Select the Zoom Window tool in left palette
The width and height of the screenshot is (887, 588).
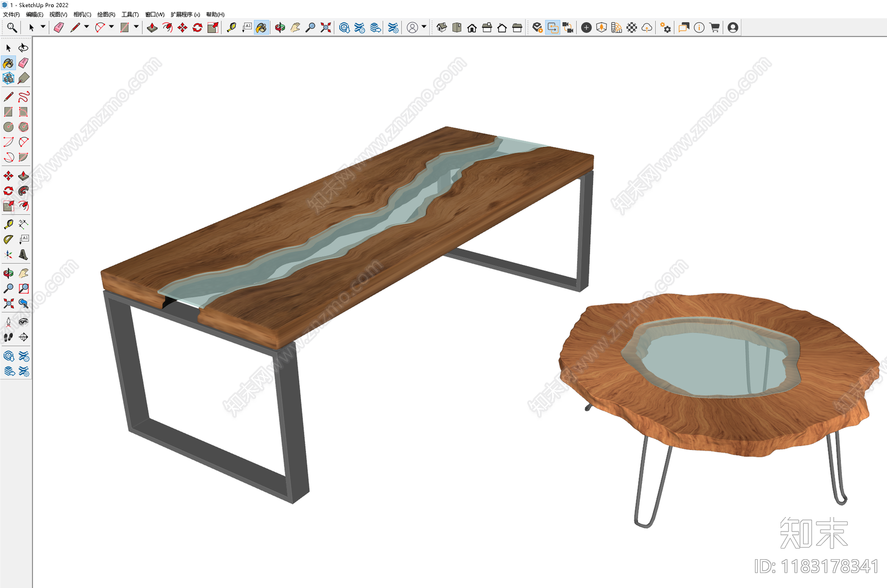[x=23, y=288]
